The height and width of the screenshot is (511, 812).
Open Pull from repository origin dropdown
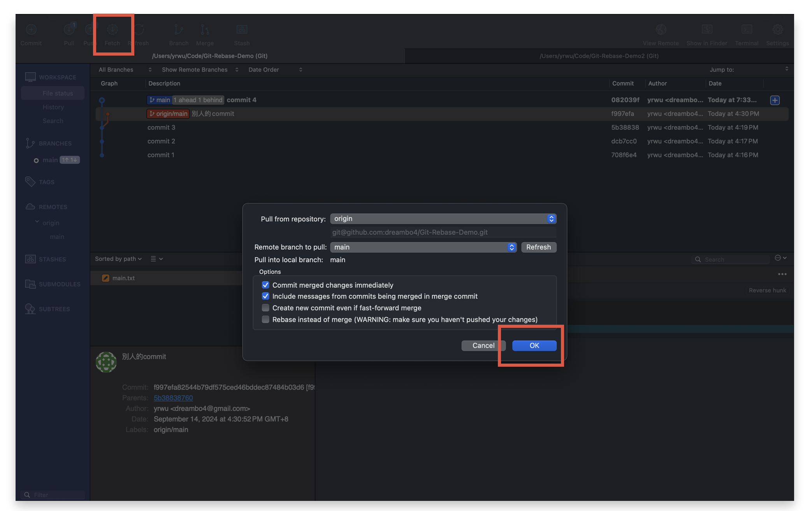pyautogui.click(x=443, y=219)
